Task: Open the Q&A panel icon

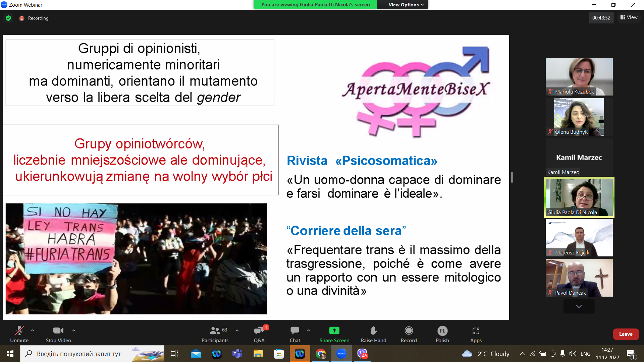Action: click(259, 331)
